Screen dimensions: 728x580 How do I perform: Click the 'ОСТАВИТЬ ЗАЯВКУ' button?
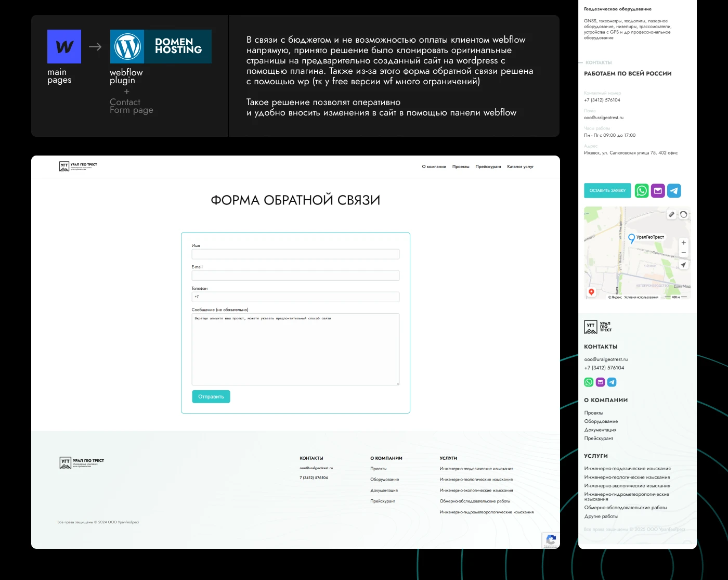click(607, 190)
